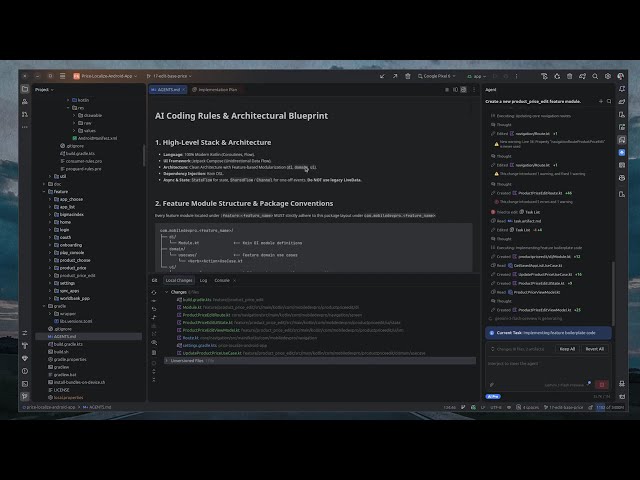The image size is (640, 480).
Task: Start a new agent chat plus icon
Action: pos(601,101)
